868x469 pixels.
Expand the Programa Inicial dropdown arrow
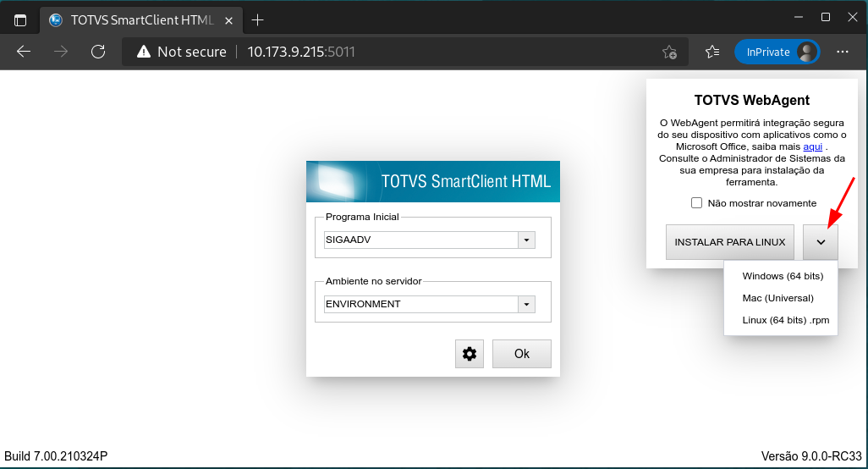pos(527,240)
